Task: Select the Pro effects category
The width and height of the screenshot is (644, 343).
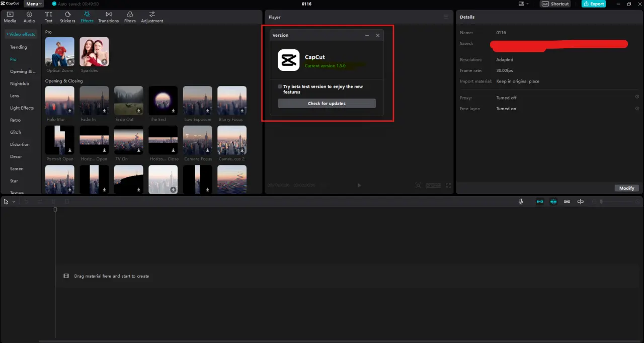Action: 13,59
